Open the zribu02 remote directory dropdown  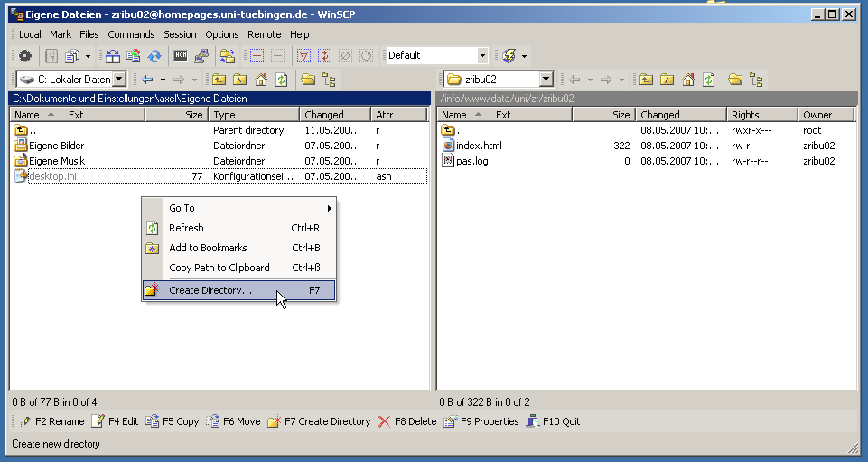coord(546,80)
